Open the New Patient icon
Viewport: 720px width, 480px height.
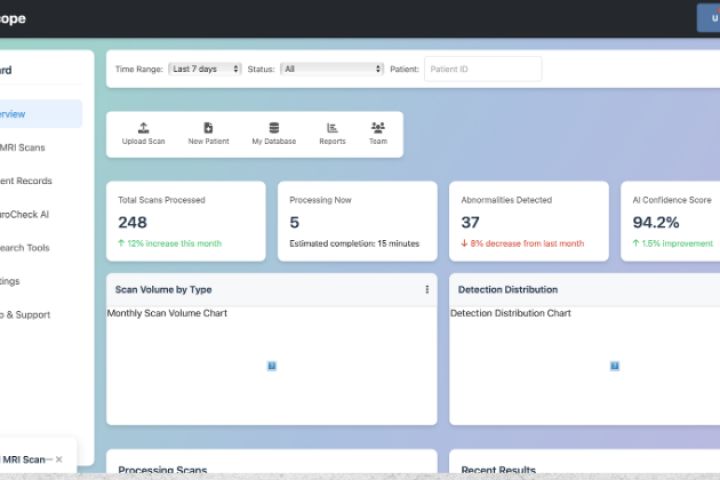pos(208,128)
